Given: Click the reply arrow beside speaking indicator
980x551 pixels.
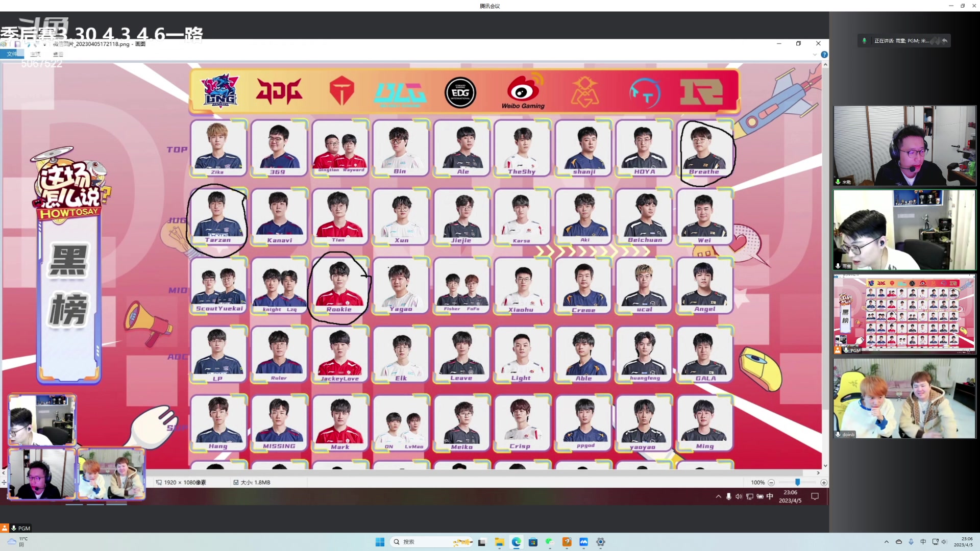Looking at the screenshot, I should pos(944,41).
